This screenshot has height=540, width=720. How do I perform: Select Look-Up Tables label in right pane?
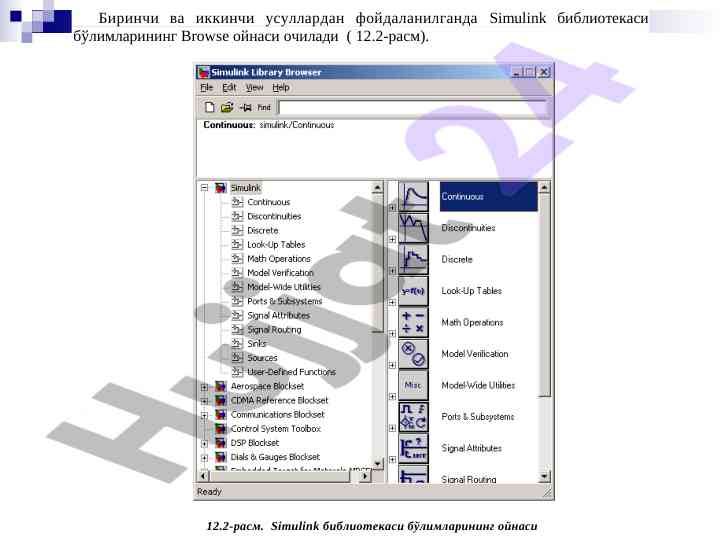pos(472,291)
